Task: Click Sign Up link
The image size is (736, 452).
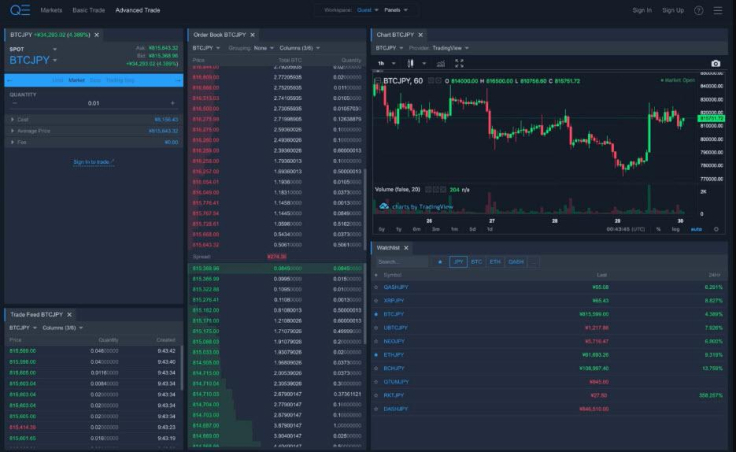Action: (673, 10)
